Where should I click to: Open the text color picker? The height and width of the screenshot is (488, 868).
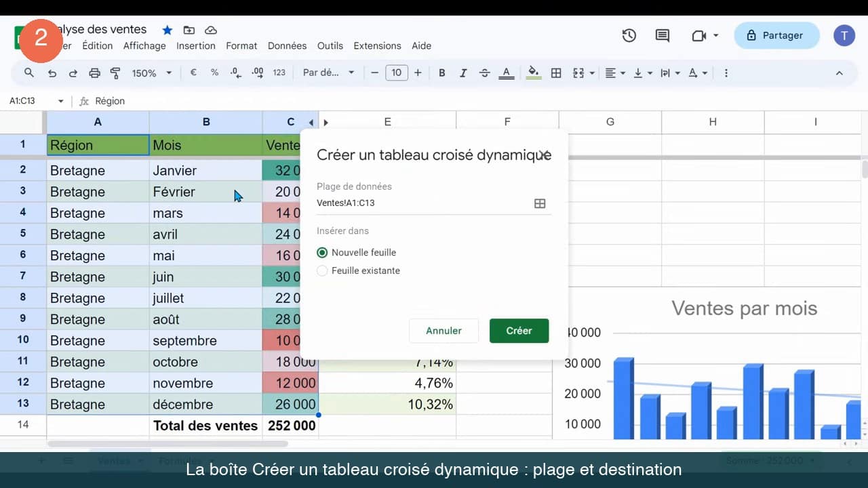coord(506,73)
